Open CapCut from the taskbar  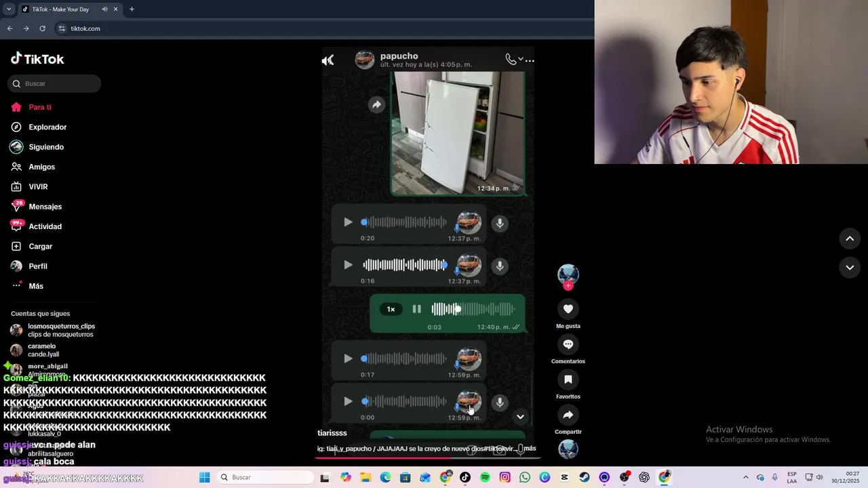coord(565,477)
